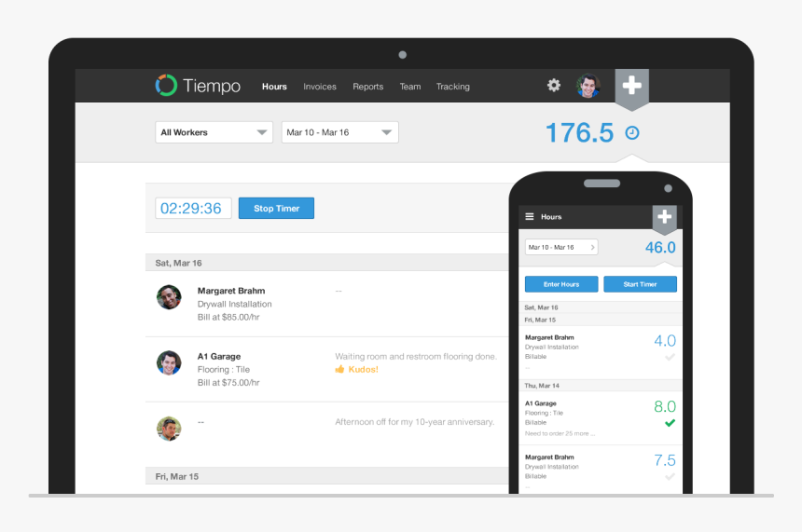Click the Waiting room and restroom flooring note
Image resolution: width=802 pixels, height=532 pixels.
point(416,356)
